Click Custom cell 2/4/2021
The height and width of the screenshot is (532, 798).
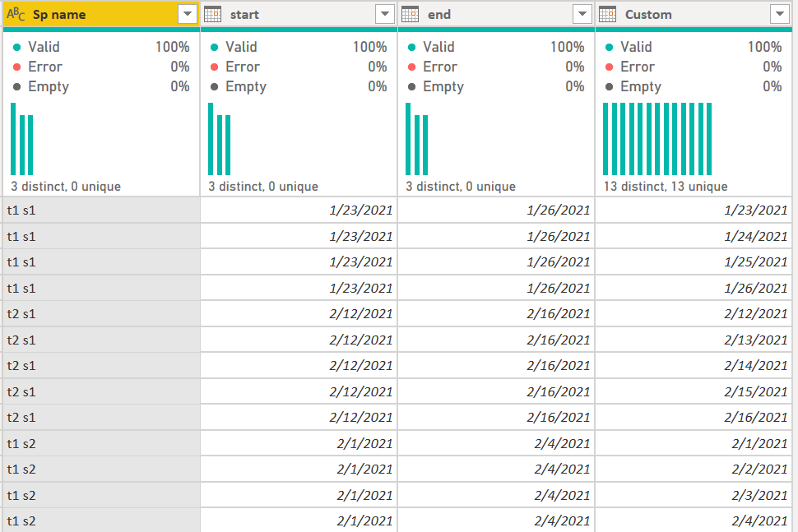click(694, 520)
